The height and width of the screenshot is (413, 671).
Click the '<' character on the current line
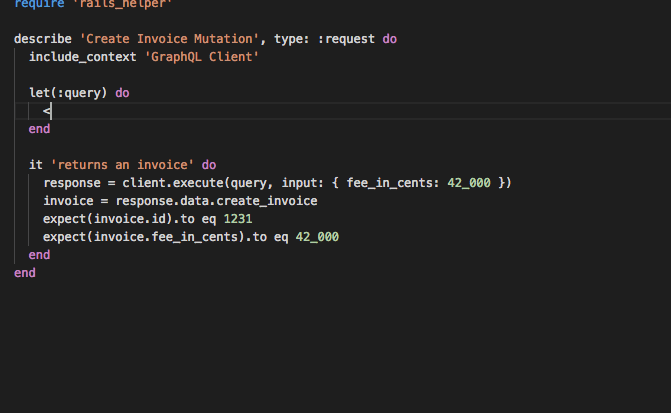click(x=47, y=111)
